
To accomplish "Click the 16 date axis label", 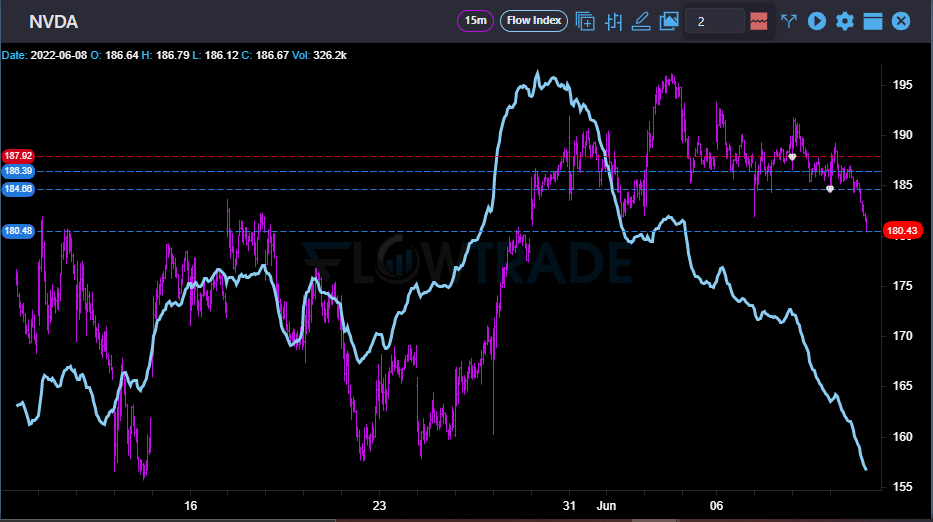I will point(190,506).
